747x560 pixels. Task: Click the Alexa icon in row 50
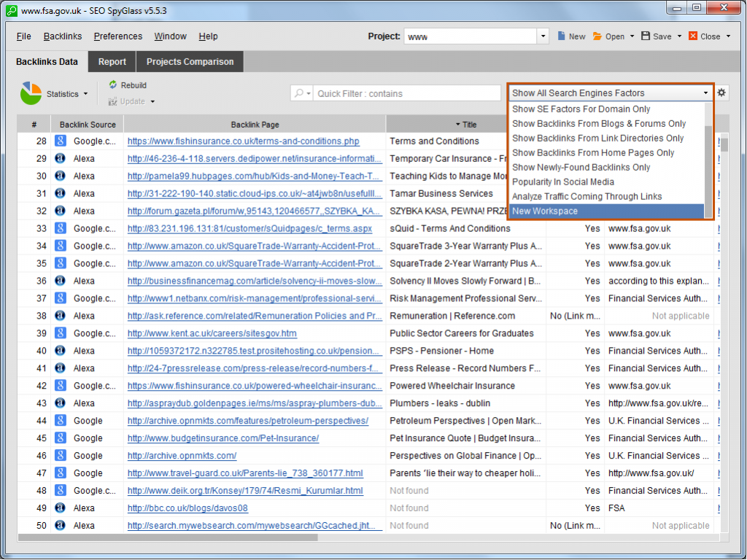pos(60,525)
